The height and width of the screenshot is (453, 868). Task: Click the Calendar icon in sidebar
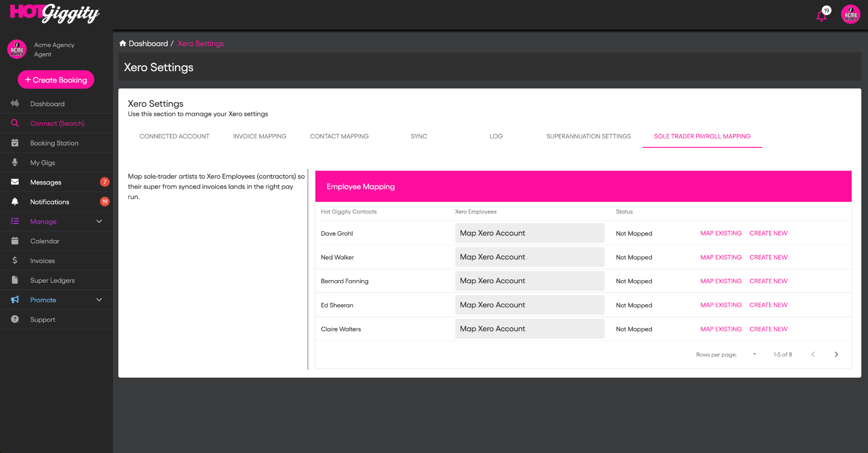point(15,241)
